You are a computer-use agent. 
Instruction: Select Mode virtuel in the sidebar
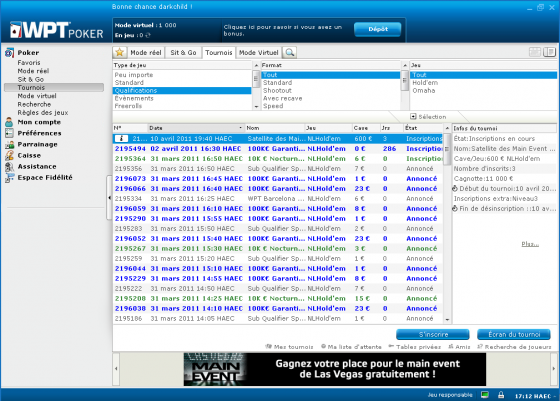pos(37,96)
